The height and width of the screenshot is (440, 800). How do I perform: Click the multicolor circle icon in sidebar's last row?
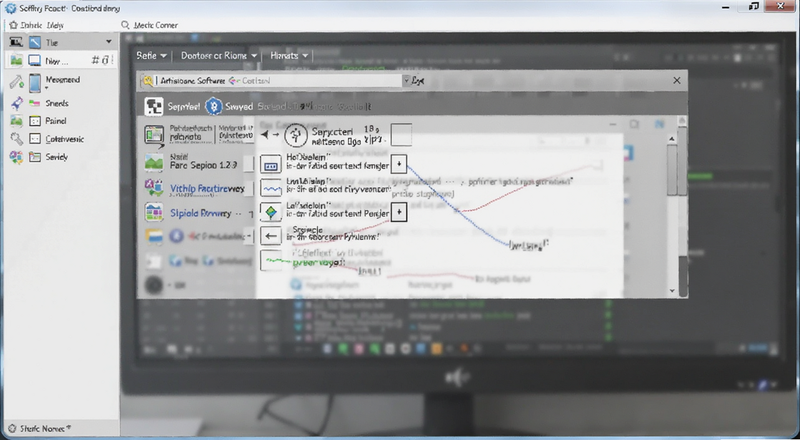click(16, 157)
